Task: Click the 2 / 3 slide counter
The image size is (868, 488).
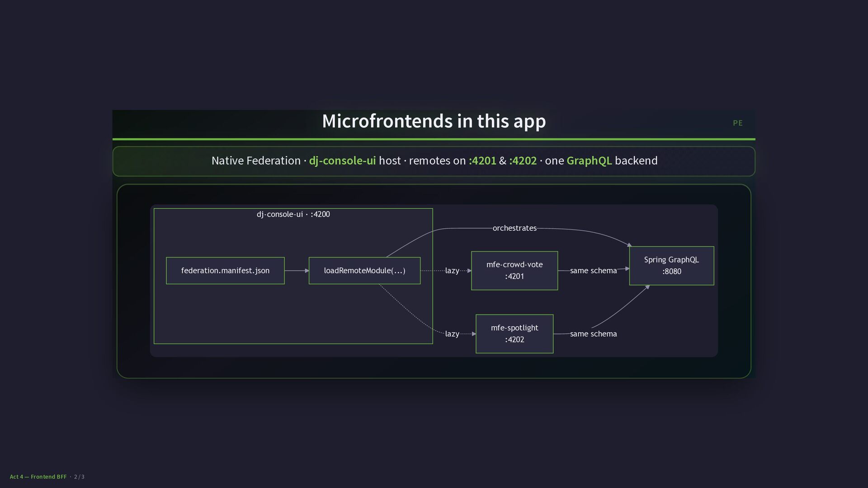Action: click(80, 477)
